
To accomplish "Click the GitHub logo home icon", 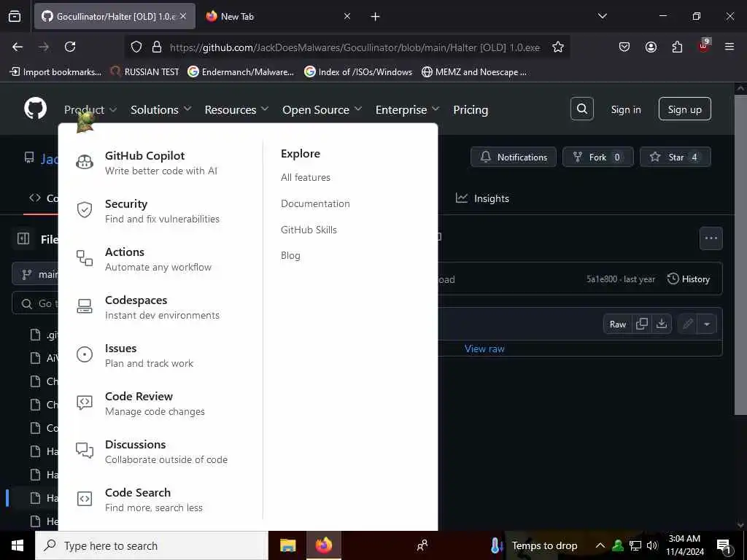I will [35, 109].
